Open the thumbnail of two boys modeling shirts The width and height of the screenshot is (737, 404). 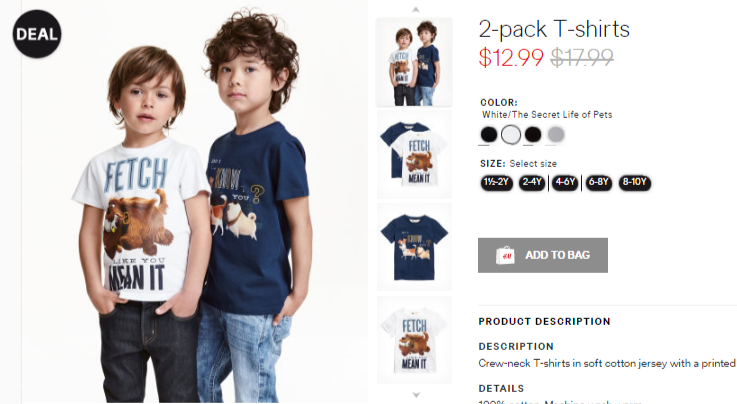[x=414, y=62]
